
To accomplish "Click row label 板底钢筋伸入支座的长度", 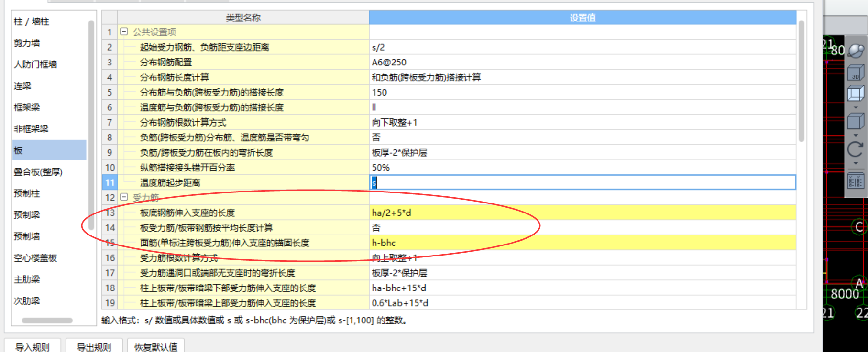I will (187, 213).
